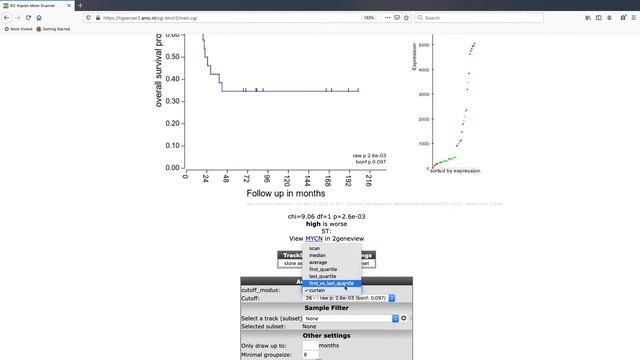Toggle the browser sidebar view
640x360 pixels.
(x=598, y=18)
